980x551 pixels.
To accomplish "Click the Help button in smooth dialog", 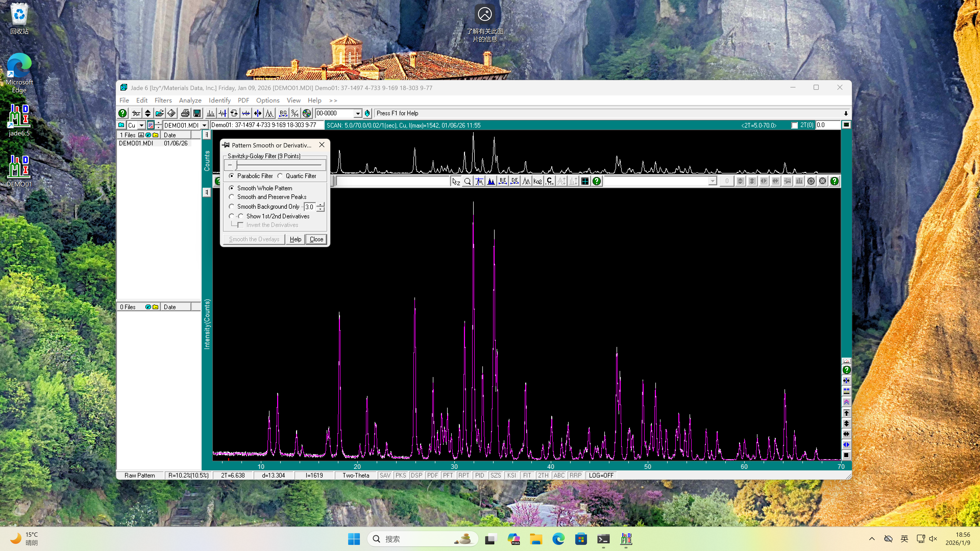I will point(295,239).
